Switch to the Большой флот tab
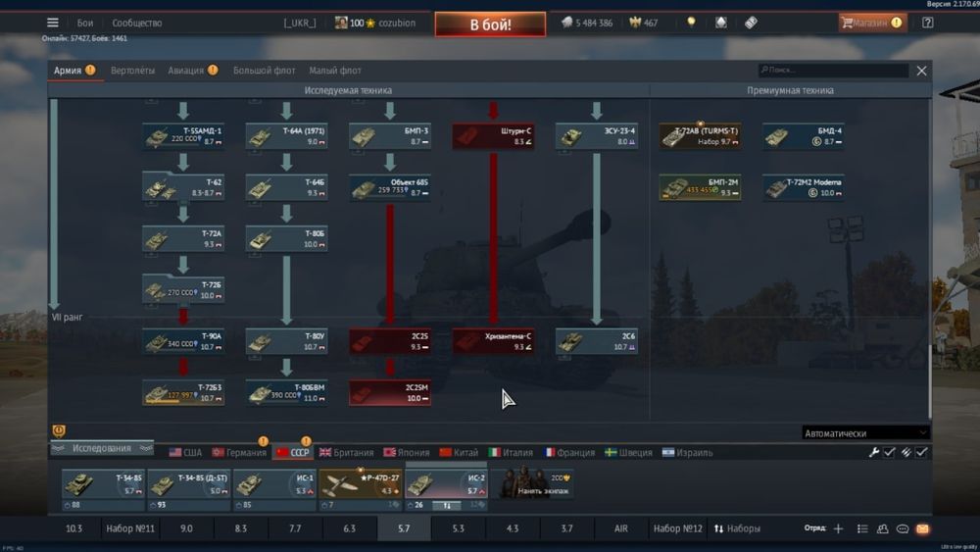This screenshot has width=980, height=552. [264, 71]
